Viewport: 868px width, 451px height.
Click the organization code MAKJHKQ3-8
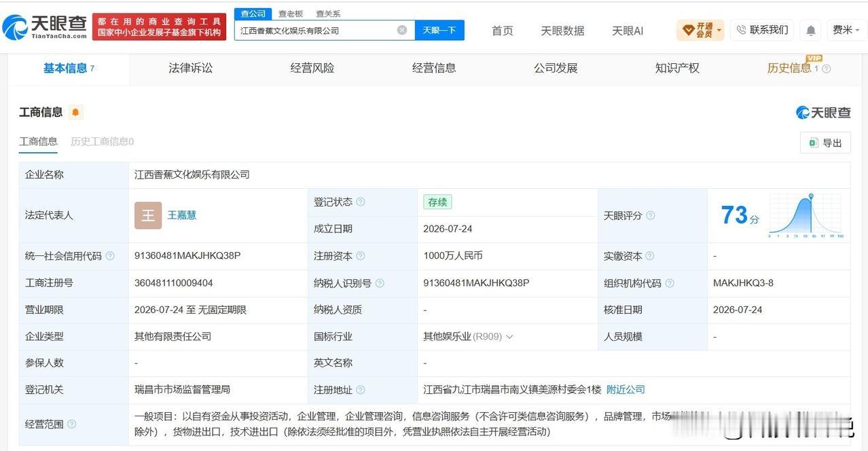point(743,283)
